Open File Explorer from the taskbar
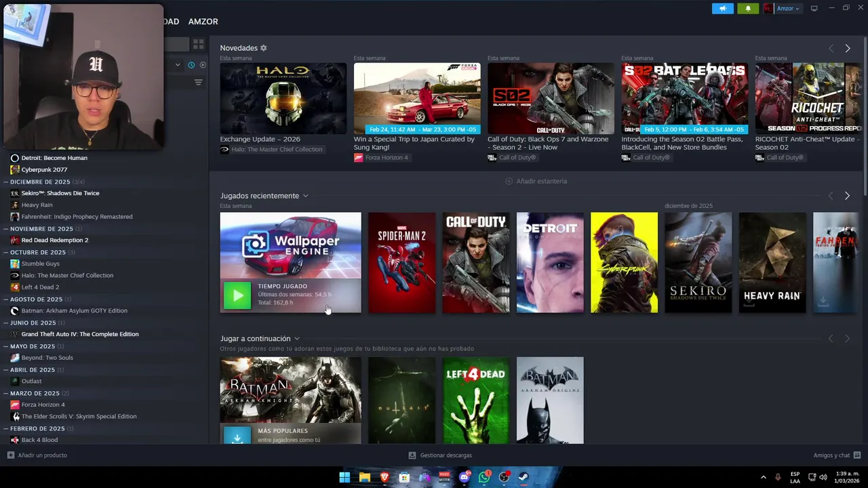Screen dimensions: 868x488 point(365,477)
